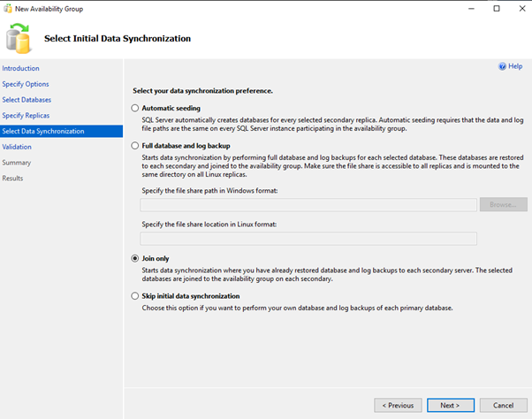Open the Specify Replicas step

click(x=26, y=116)
